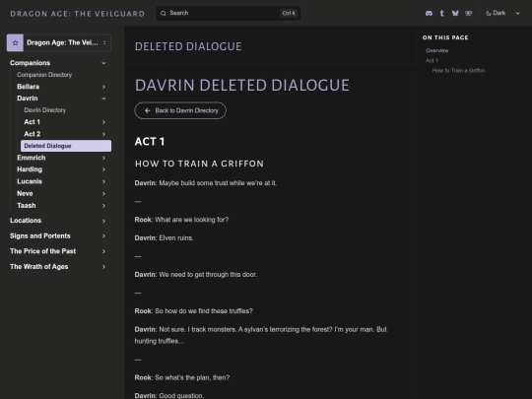
Task: Open Emmrich in sidebar
Action: click(32, 158)
